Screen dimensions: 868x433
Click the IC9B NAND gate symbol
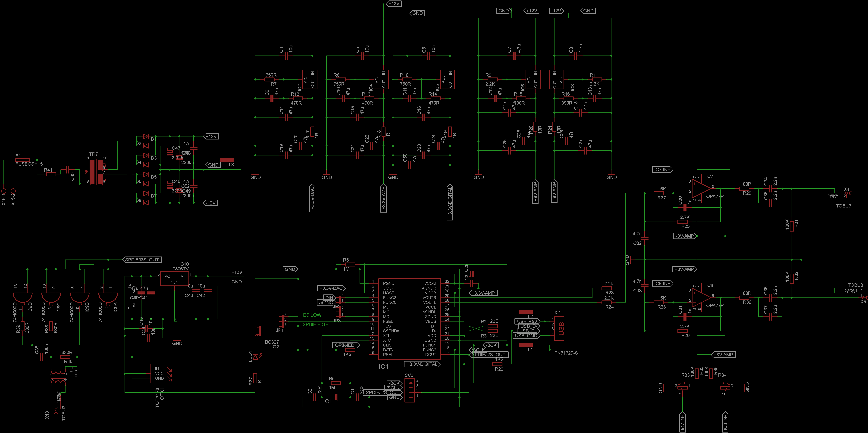point(80,299)
